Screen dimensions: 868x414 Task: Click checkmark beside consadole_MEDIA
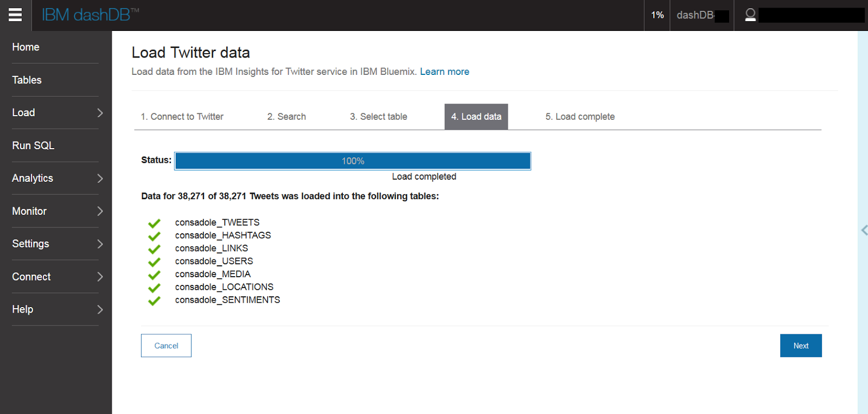click(x=155, y=275)
